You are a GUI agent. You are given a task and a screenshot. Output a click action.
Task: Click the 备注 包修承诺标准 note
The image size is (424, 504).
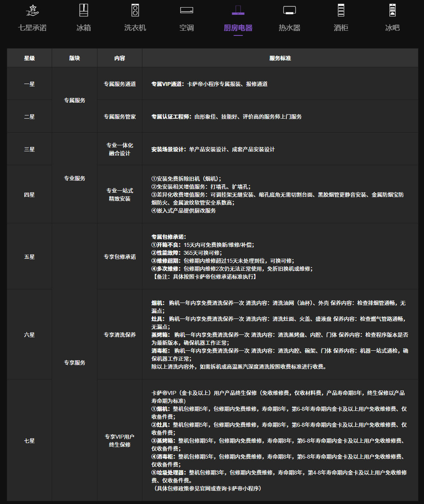point(204,277)
